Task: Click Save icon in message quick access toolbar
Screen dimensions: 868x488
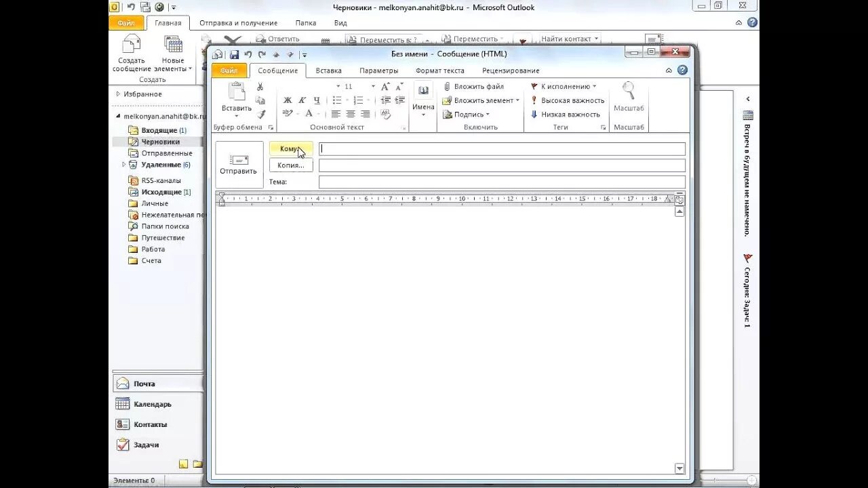Action: [234, 54]
